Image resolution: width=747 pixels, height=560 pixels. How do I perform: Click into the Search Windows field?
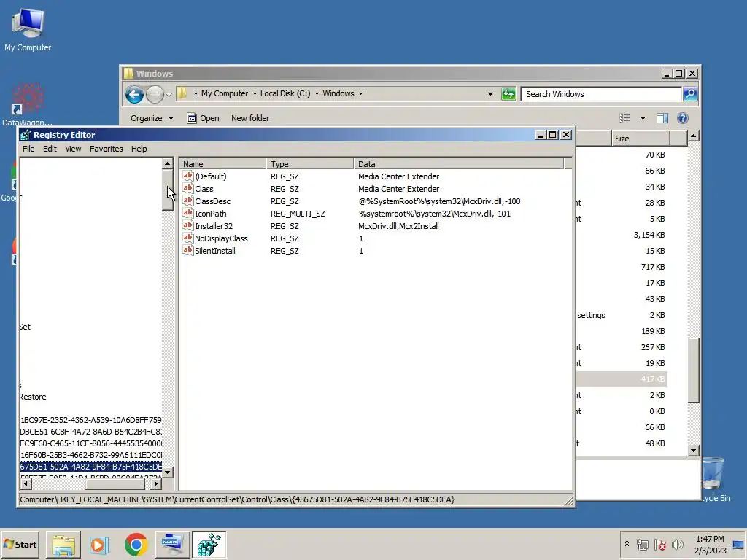click(601, 94)
